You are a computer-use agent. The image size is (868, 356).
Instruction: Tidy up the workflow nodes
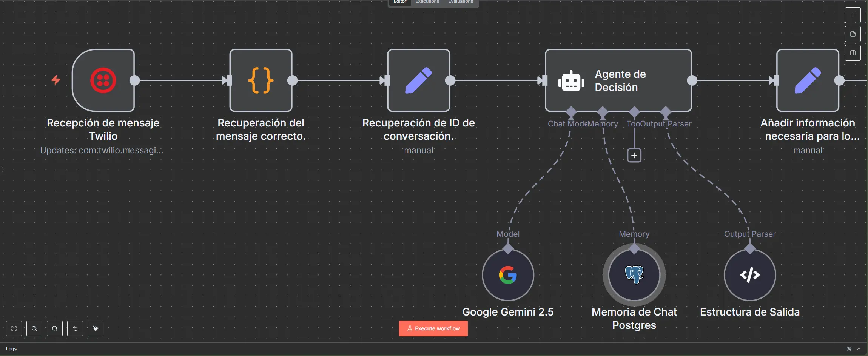point(96,328)
